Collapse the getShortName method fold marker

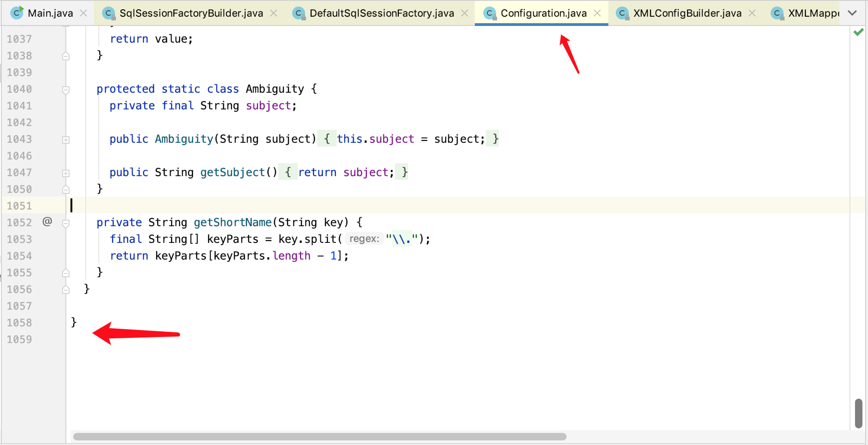66,223
